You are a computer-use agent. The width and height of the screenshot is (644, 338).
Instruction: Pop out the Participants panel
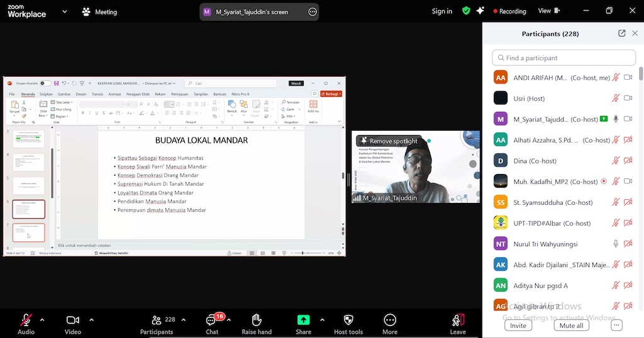pos(622,33)
